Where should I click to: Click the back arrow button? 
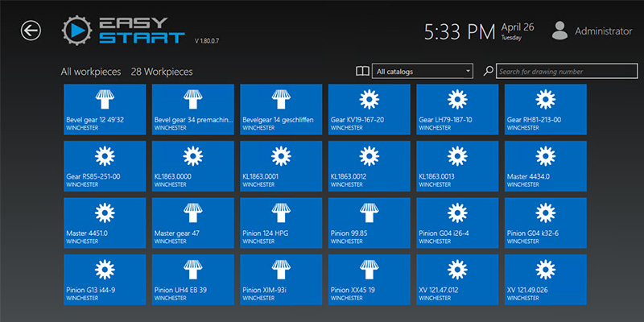[x=31, y=31]
